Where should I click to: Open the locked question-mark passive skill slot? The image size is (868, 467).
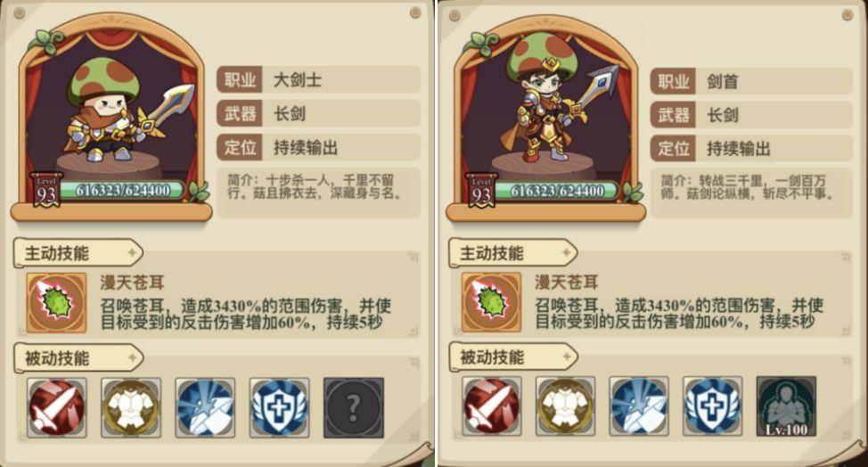[353, 408]
